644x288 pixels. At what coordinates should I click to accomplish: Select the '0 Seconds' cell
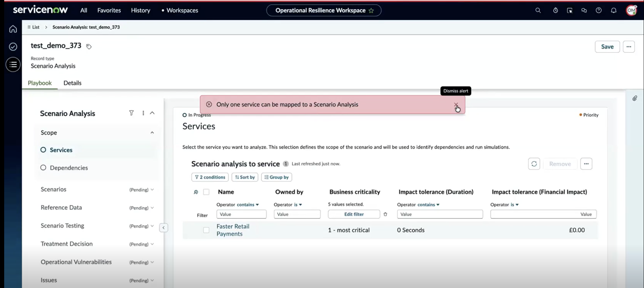pos(411,230)
